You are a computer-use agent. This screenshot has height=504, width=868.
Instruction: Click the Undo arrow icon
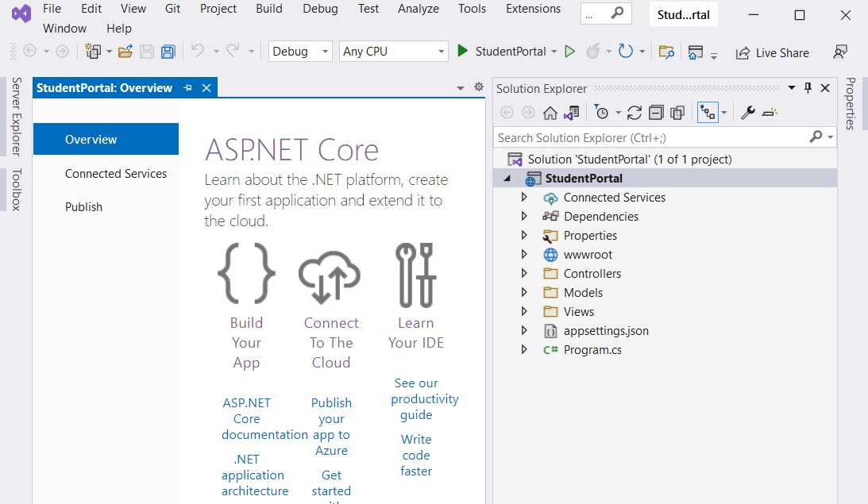tap(198, 51)
